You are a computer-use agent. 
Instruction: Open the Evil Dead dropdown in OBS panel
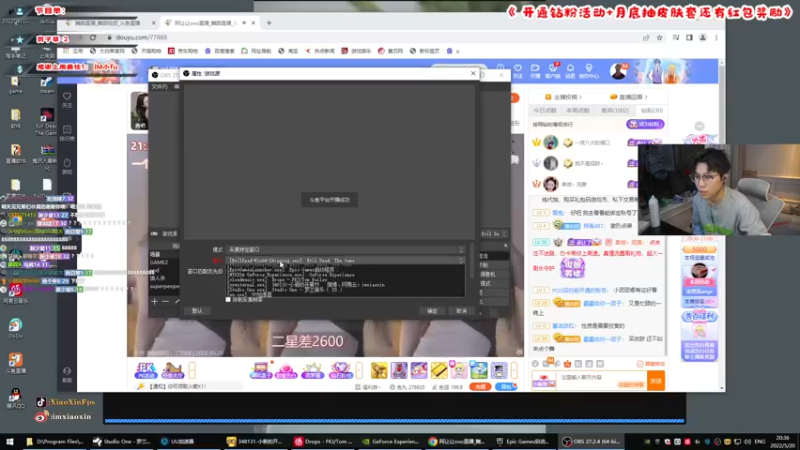click(494, 234)
